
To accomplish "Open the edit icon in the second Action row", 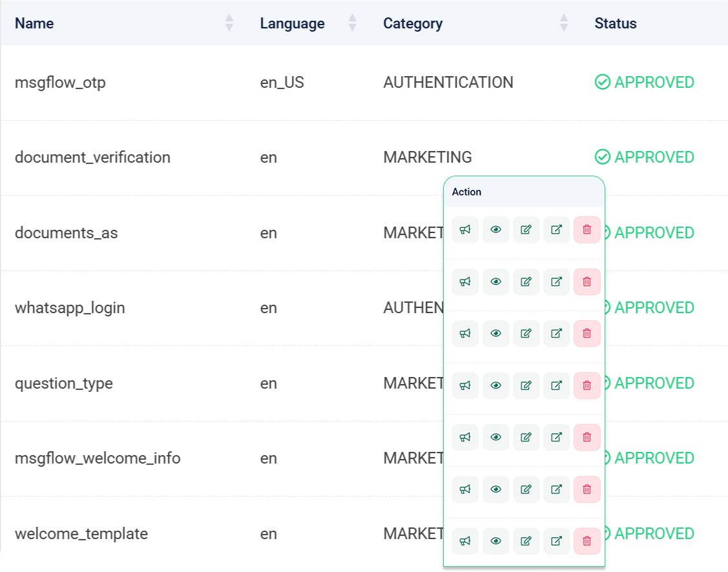I will point(526,281).
